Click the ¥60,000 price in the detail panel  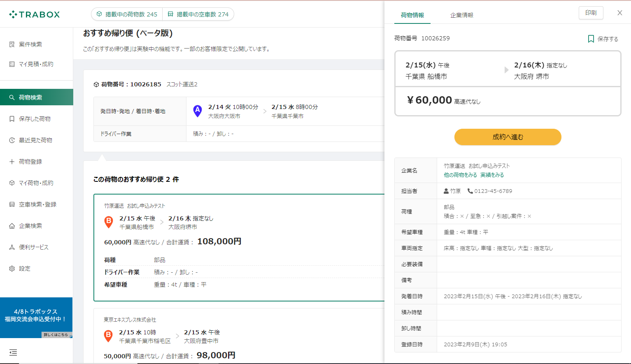(x=429, y=100)
